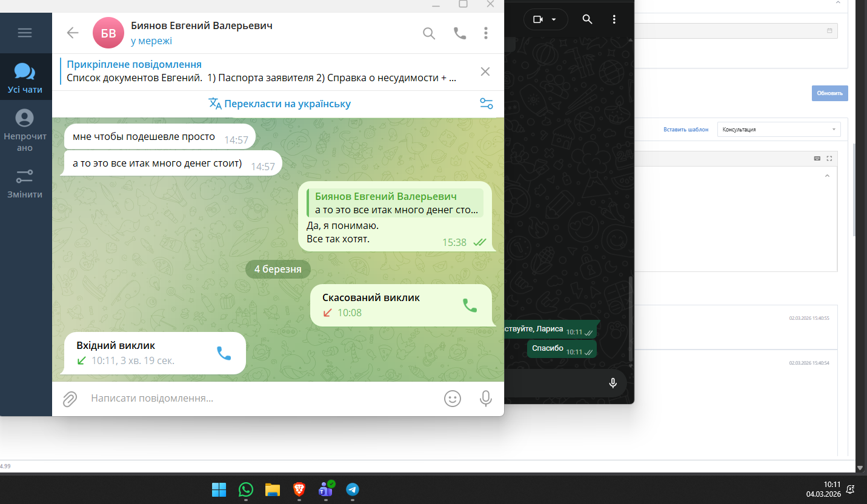The height and width of the screenshot is (504, 867).
Task: Toggle fullscreen icon in the editor toolbar
Action: point(829,158)
